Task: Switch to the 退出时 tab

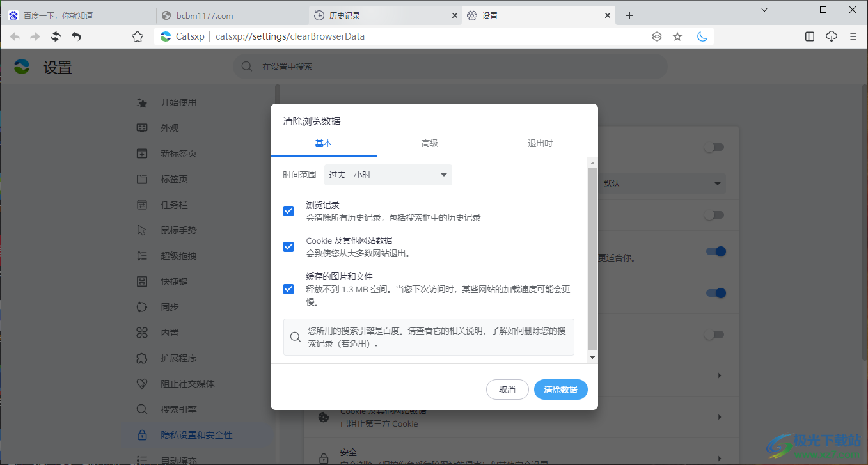Action: click(x=540, y=143)
